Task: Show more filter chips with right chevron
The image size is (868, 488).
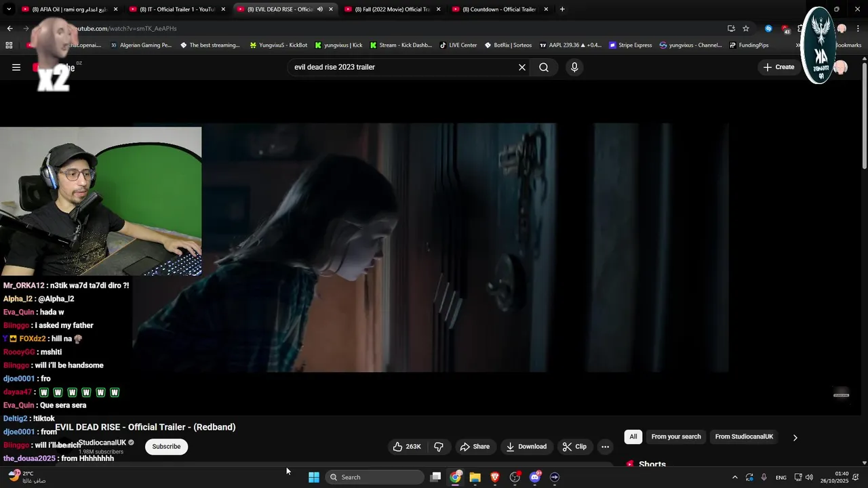Action: tap(795, 437)
